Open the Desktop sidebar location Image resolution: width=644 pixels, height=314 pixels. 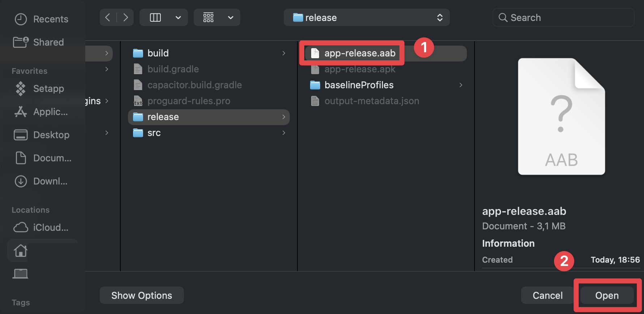click(x=42, y=135)
